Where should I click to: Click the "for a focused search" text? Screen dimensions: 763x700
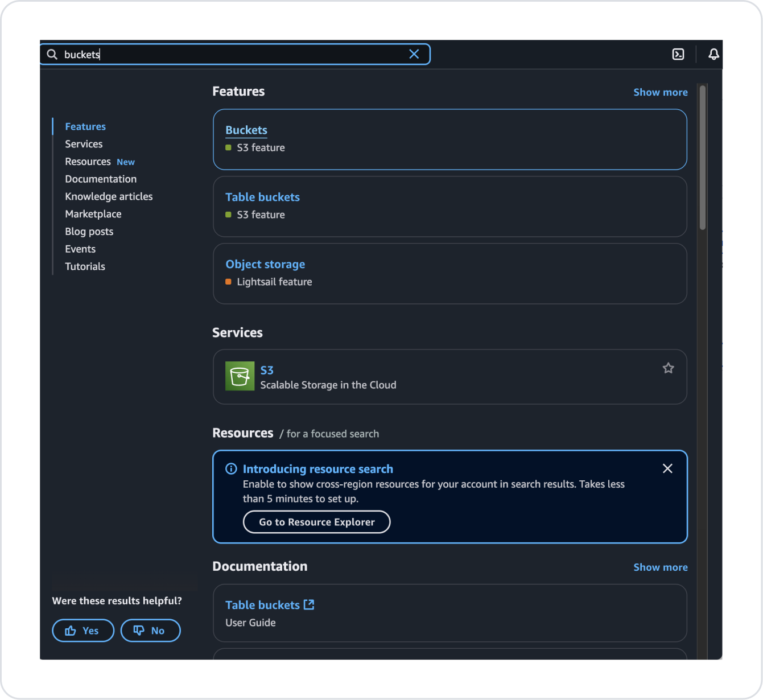pos(333,434)
